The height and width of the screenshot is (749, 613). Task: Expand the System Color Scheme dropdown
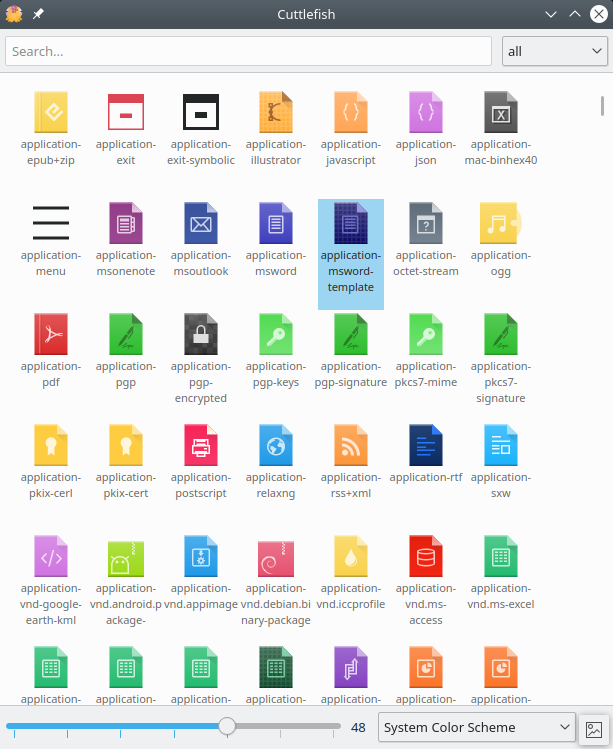477,727
